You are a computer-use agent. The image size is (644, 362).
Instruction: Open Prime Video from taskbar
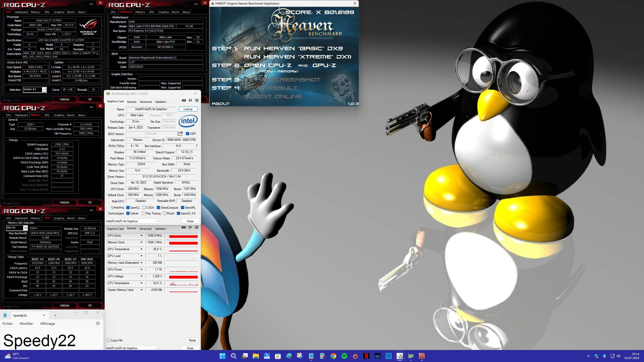pos(388,356)
